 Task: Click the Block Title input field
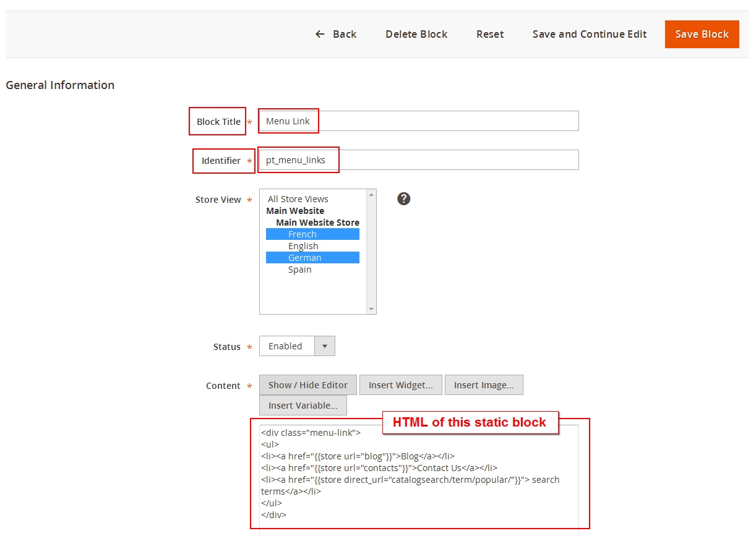418,121
